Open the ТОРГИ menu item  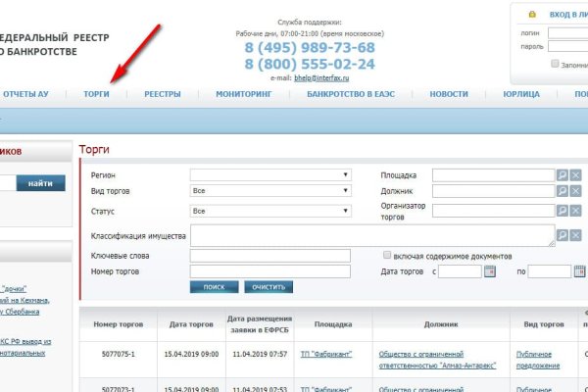(x=97, y=94)
